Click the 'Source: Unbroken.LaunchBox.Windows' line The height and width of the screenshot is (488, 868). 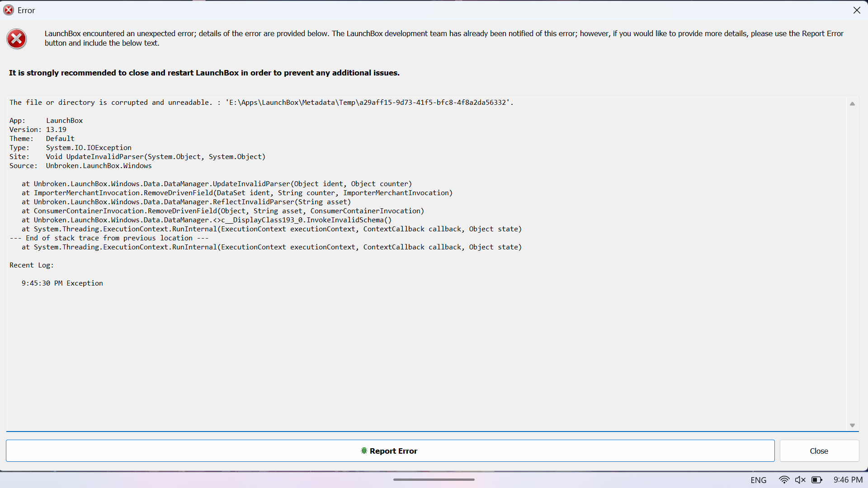(80, 166)
